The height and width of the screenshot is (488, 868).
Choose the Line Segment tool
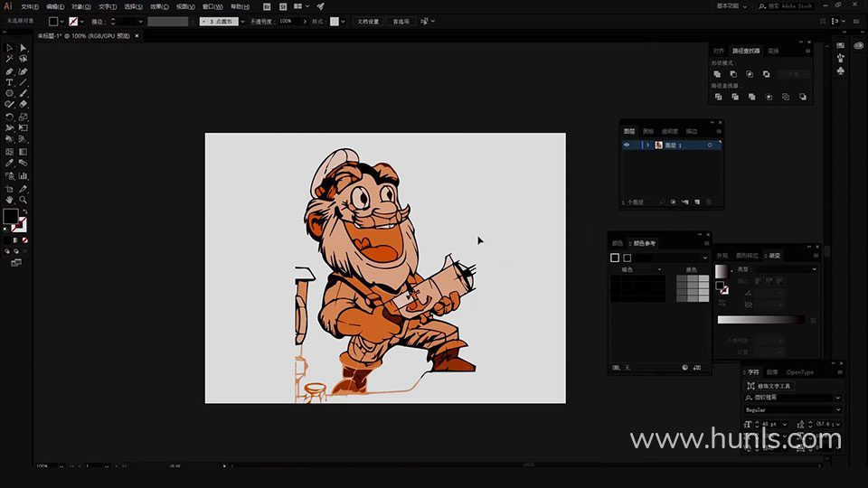(24, 82)
